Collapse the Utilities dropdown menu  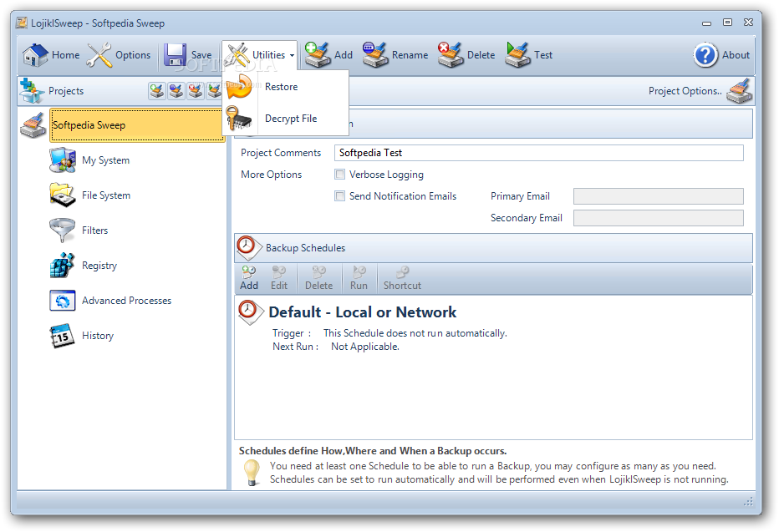pos(259,54)
